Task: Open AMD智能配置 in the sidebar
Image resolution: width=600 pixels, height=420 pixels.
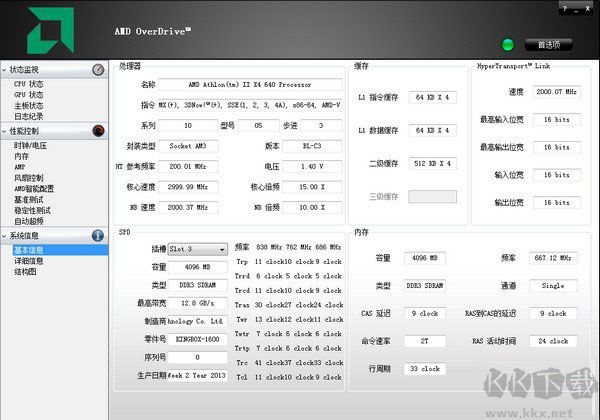Action: point(34,189)
